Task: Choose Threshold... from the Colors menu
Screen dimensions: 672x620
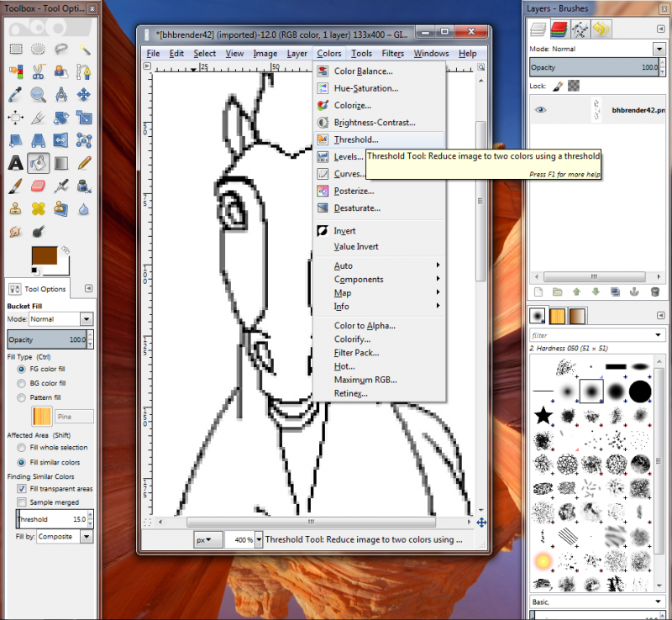Action: (379, 139)
